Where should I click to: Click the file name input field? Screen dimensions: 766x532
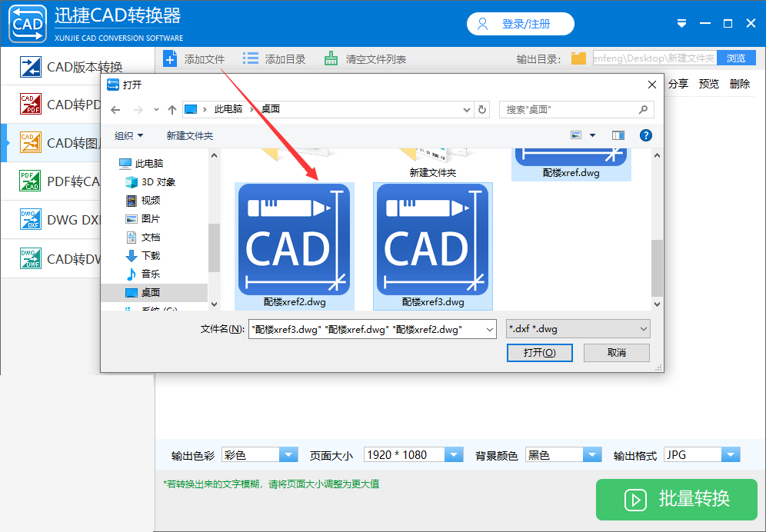372,329
